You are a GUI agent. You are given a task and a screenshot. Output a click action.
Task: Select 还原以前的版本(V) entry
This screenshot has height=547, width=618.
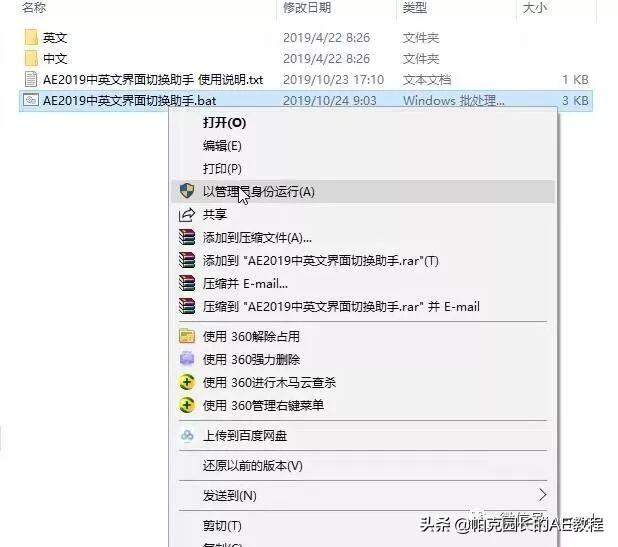253,466
